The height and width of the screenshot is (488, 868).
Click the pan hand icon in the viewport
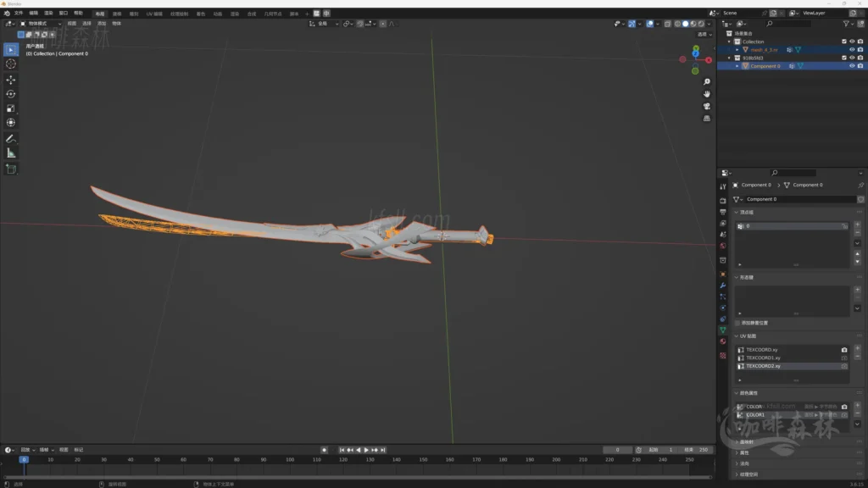[x=707, y=94]
